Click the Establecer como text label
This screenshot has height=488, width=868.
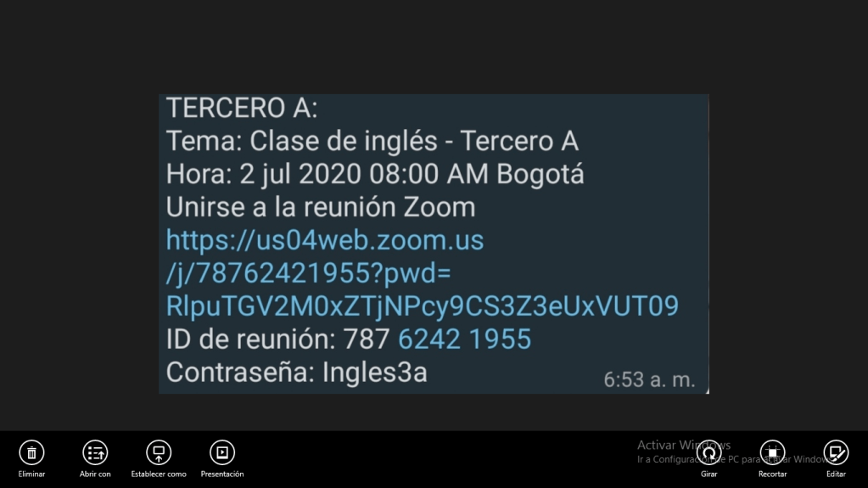coord(159,474)
